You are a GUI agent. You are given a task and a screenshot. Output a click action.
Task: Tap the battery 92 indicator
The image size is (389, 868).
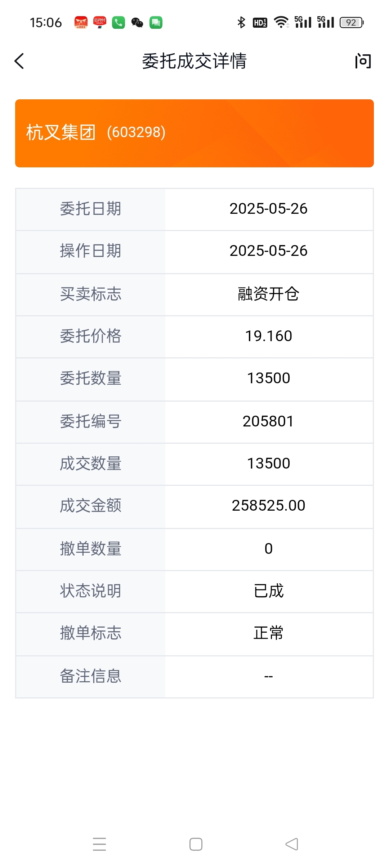352,23
